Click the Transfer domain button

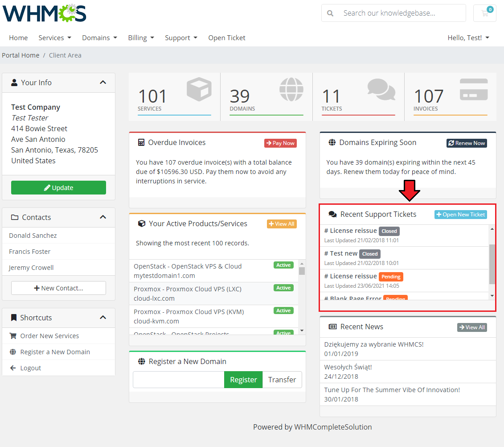click(282, 380)
